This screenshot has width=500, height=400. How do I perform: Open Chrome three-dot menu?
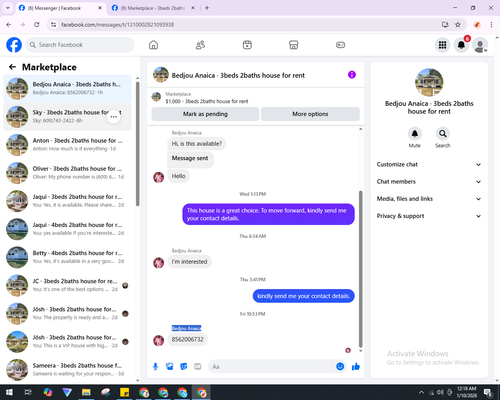491,25
